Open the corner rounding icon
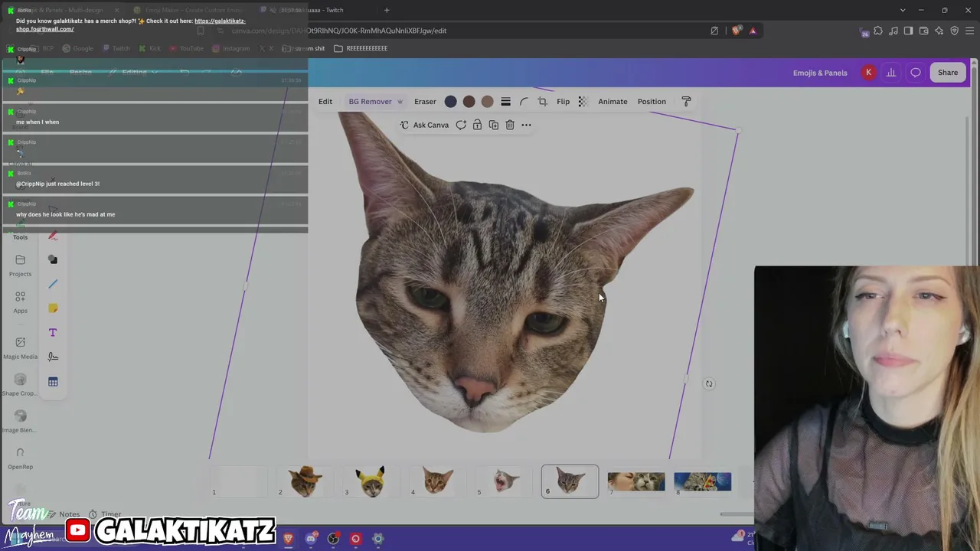980x551 pixels. pos(524,102)
